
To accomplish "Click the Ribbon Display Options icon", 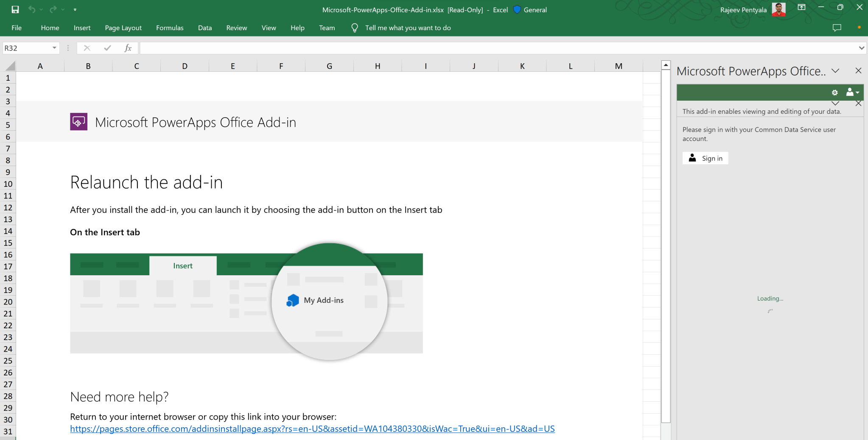I will tap(801, 7).
